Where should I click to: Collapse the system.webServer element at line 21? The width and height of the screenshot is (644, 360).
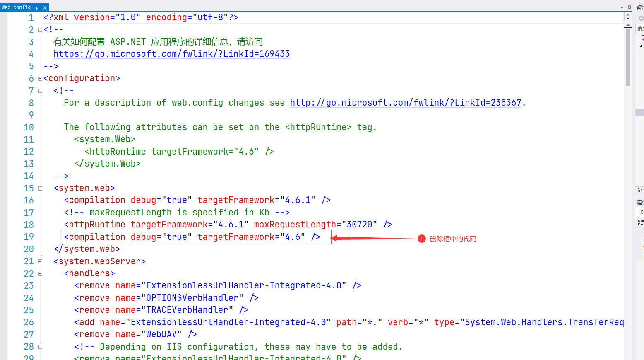pyautogui.click(x=40, y=261)
